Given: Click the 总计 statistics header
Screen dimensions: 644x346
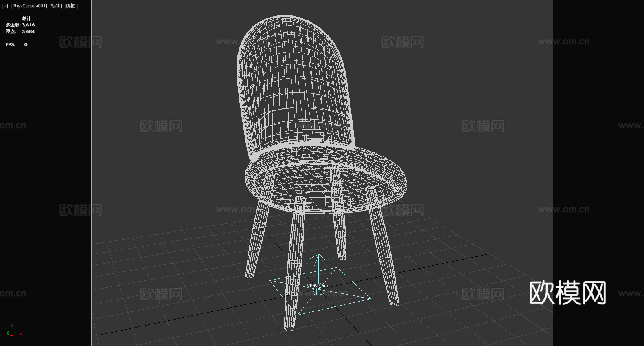Looking at the screenshot, I should click(26, 18).
